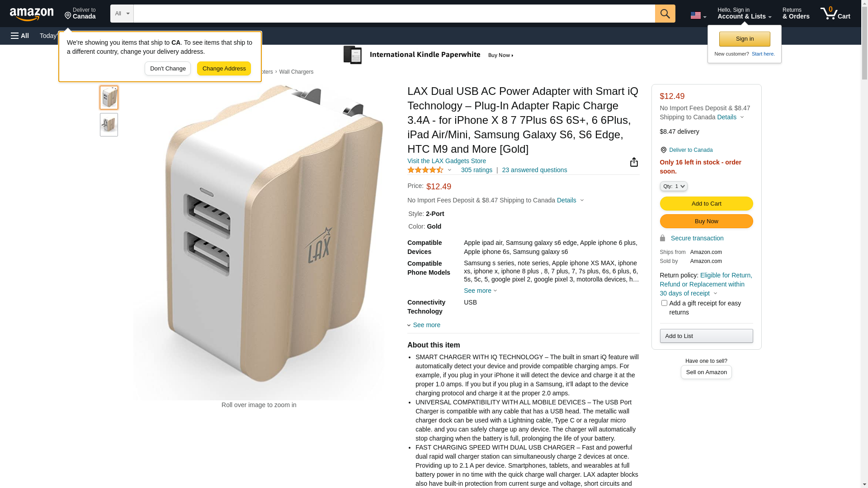Screen dimensions: 868x488
Task: Click the share icon near product title
Action: 634,162
